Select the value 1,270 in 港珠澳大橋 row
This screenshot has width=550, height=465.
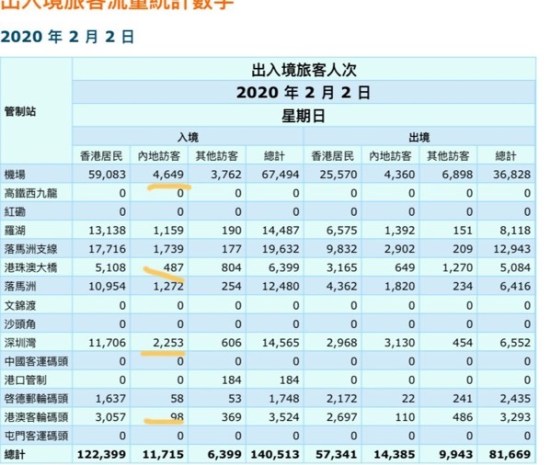click(x=457, y=268)
